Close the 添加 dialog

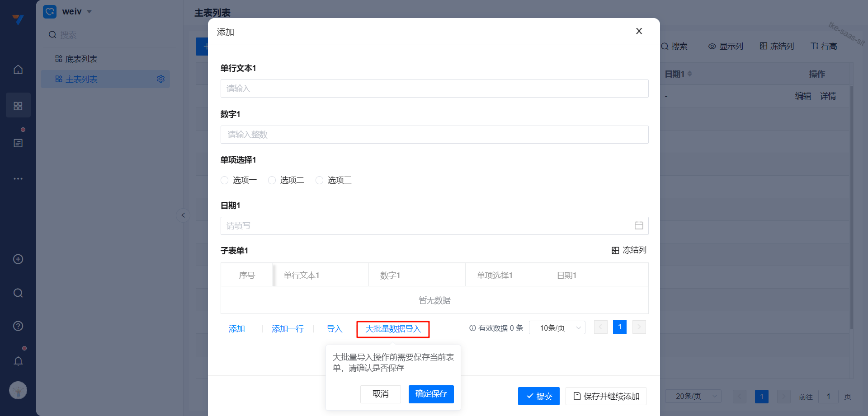(x=639, y=31)
